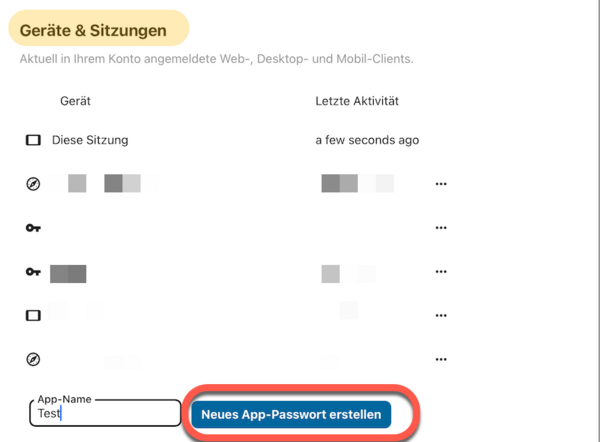Open three-dot menu for last compass session
This screenshot has height=442, width=600.
[441, 358]
